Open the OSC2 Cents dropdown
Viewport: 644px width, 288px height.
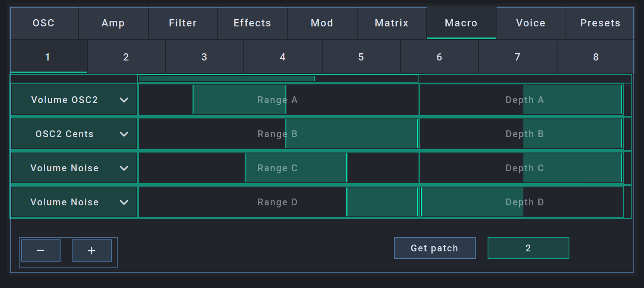click(x=74, y=134)
